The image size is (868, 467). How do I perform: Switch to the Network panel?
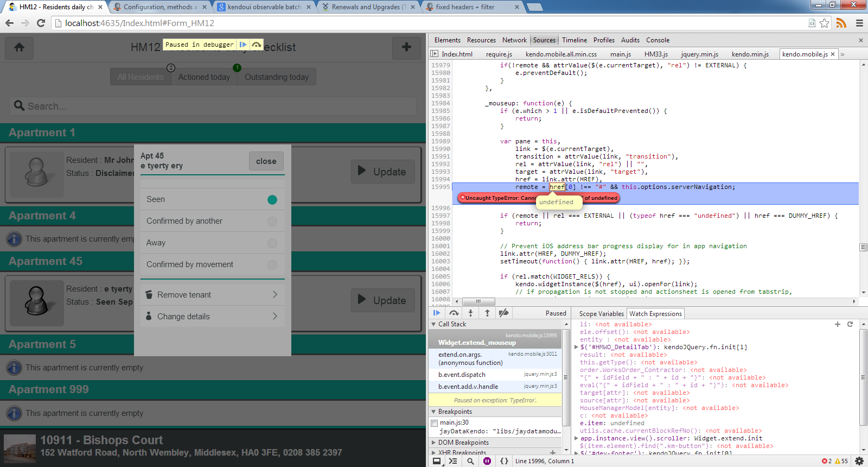pos(514,40)
